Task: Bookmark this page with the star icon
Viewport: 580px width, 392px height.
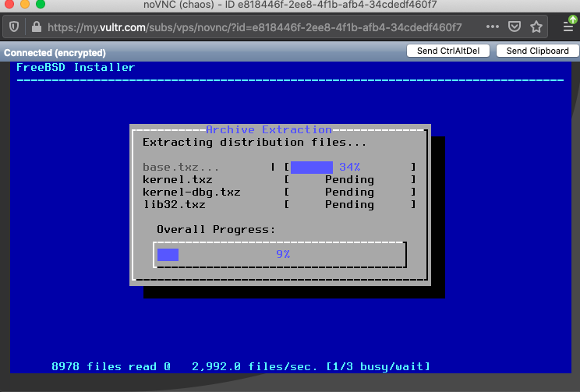Action: [x=536, y=26]
